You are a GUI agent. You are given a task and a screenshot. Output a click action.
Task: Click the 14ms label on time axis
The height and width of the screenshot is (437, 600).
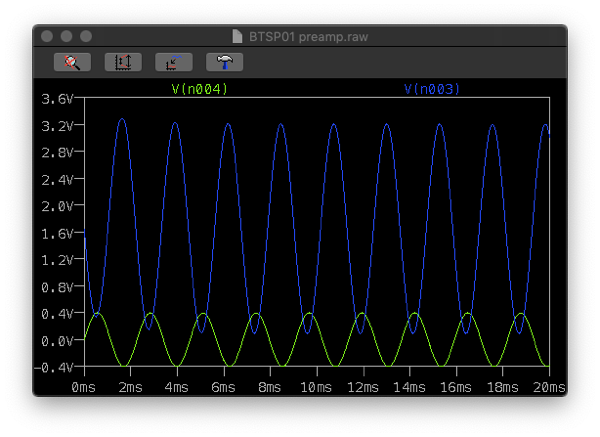point(409,386)
